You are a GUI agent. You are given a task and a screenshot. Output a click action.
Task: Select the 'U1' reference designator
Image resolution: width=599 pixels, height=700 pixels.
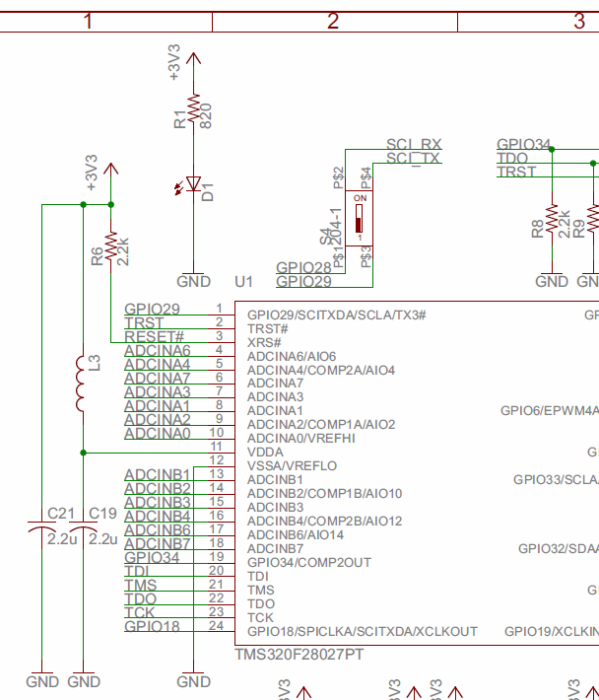(x=244, y=282)
